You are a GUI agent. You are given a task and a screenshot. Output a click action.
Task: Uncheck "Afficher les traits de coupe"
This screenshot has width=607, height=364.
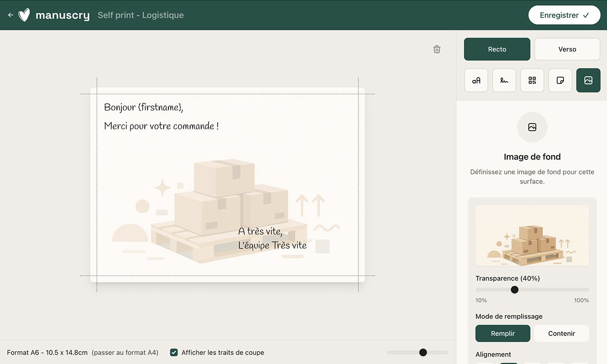tap(174, 352)
